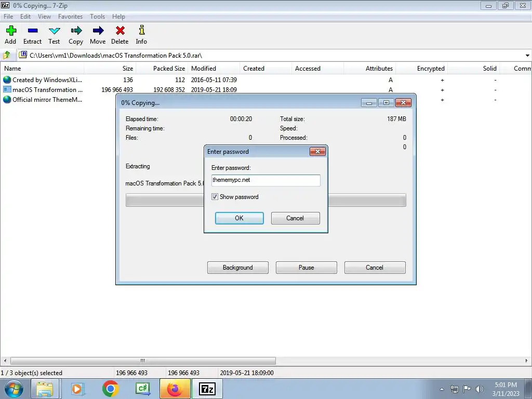Click the Move toolbar icon
Image resolution: width=532 pixels, height=399 pixels.
pos(98,31)
